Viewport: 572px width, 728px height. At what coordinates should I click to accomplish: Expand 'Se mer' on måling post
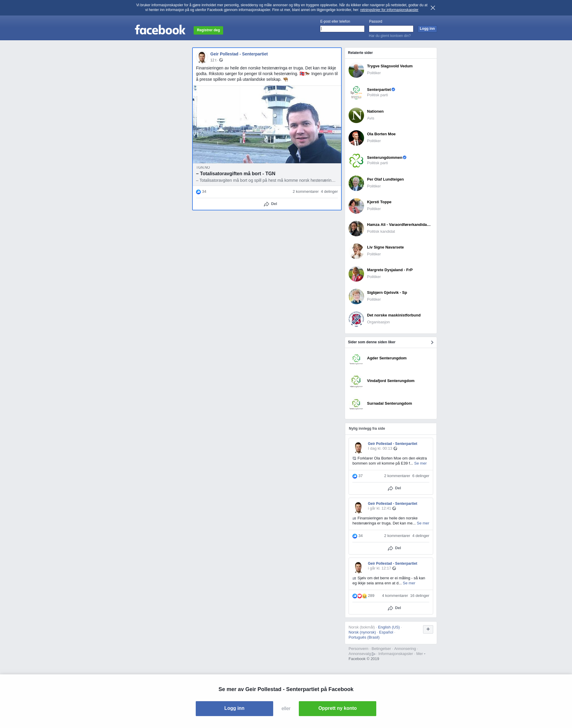[408, 583]
